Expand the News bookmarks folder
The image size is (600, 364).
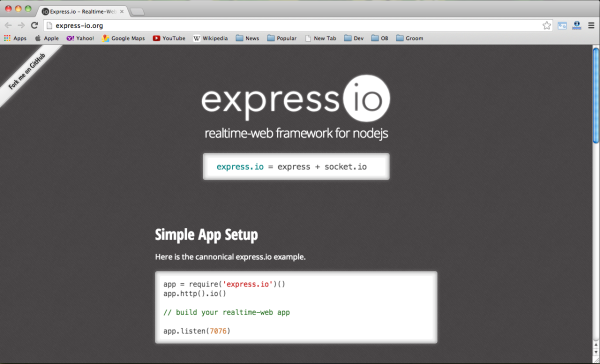[x=248, y=38]
